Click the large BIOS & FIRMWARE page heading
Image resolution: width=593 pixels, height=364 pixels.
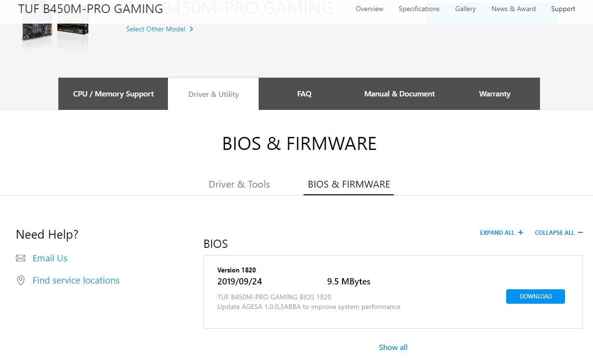299,144
